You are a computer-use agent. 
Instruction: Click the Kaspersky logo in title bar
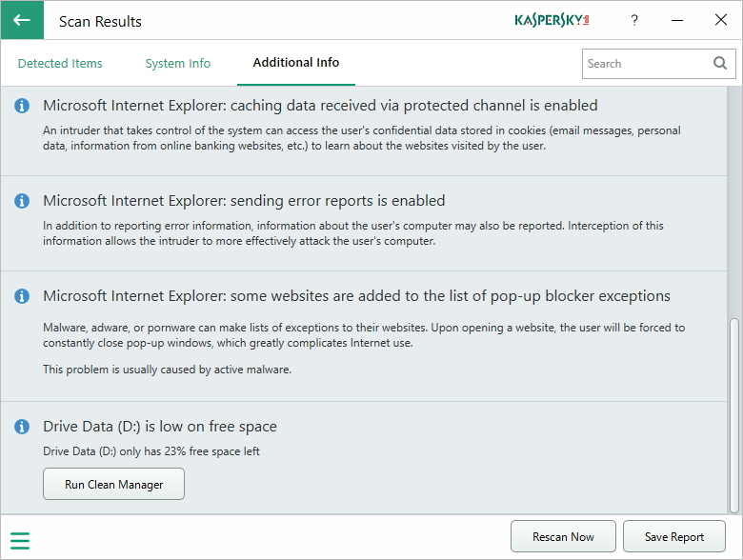pyautogui.click(x=552, y=20)
